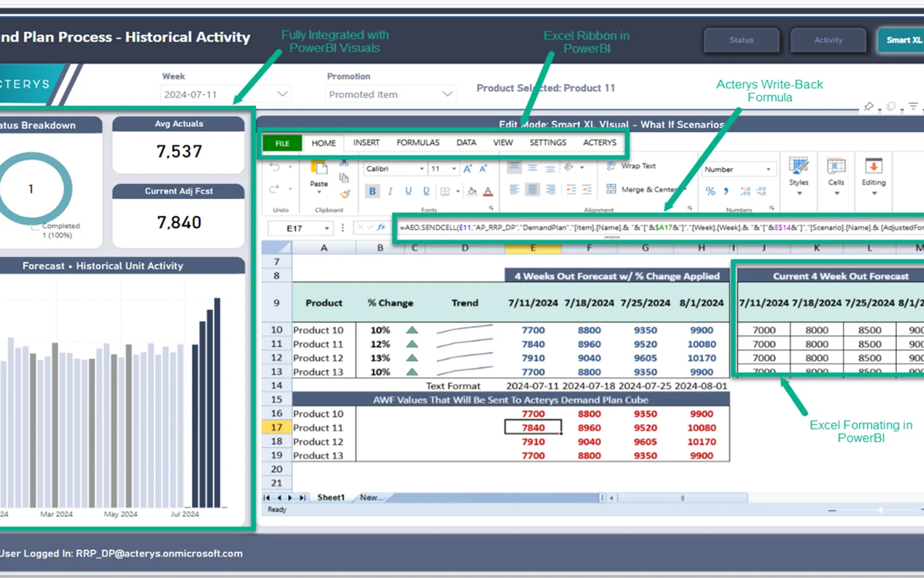Center-align text horizontally

[x=532, y=190]
